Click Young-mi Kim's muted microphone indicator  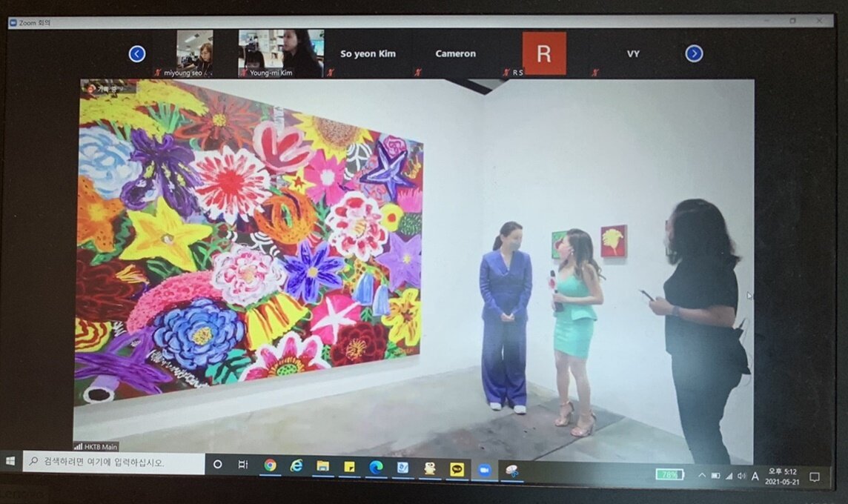click(x=244, y=73)
